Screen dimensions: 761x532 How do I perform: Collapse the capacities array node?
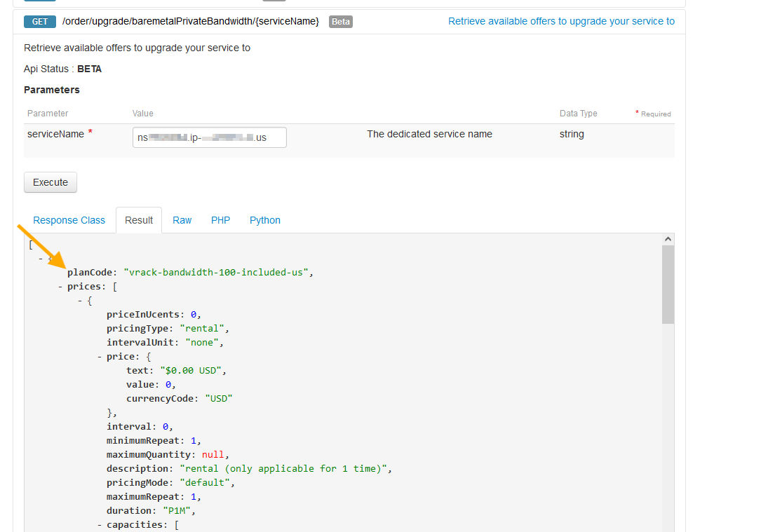point(100,525)
